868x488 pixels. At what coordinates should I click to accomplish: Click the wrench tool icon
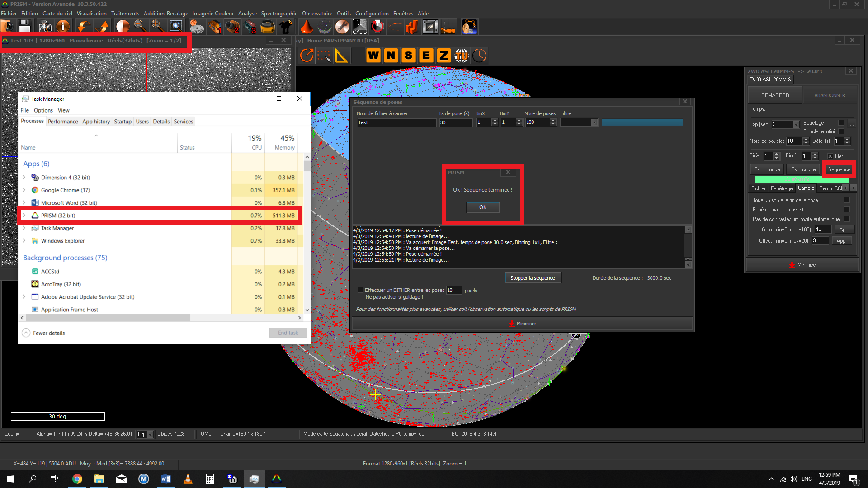click(342, 27)
